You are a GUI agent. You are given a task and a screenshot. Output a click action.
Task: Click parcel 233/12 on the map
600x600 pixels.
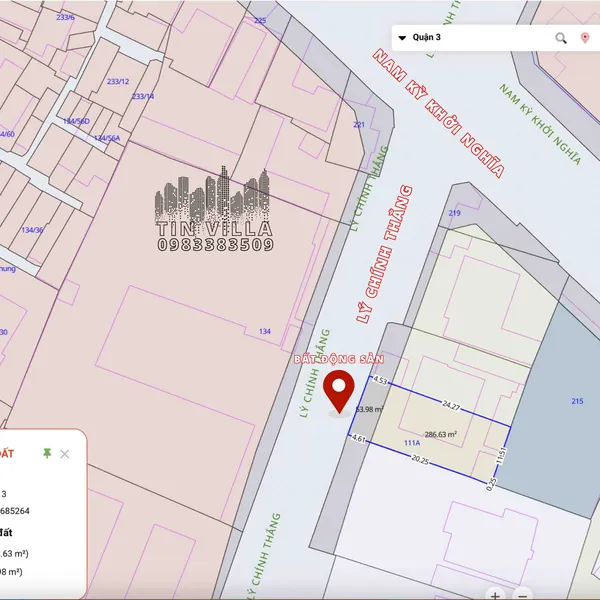pyautogui.click(x=117, y=82)
